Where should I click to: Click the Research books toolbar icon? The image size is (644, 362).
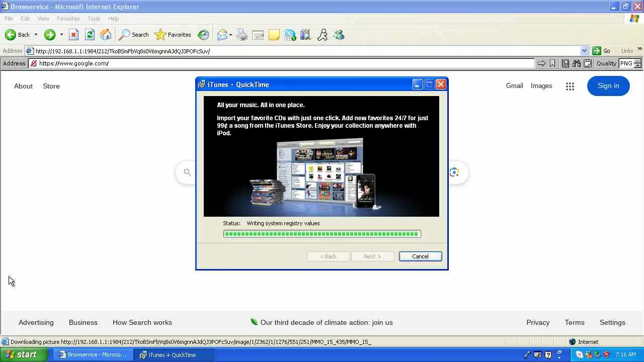306,35
